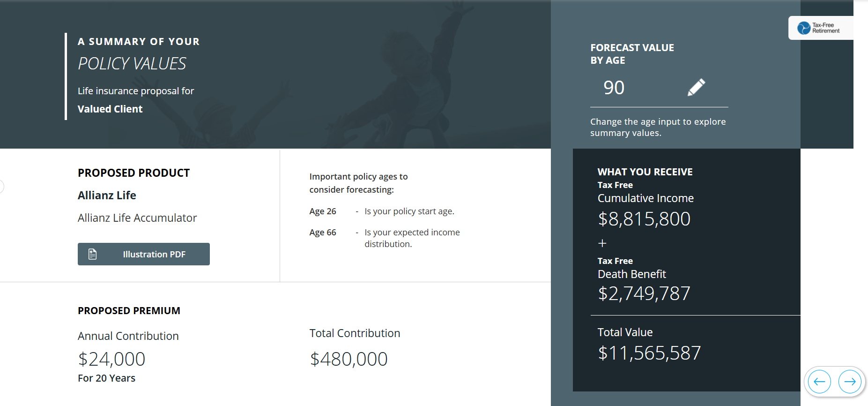The image size is (868, 406).
Task: Click the Age 26 policy start label
Action: point(323,211)
